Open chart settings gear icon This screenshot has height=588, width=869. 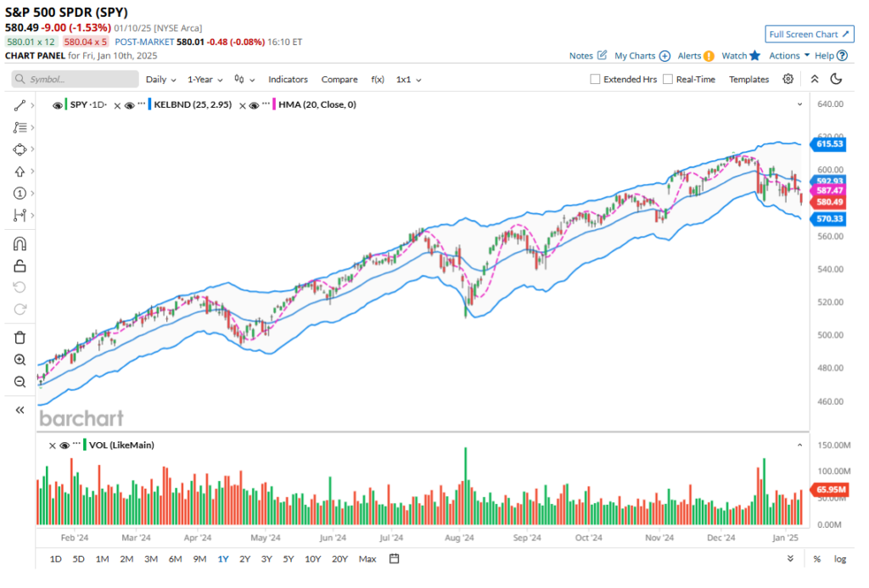tap(788, 79)
